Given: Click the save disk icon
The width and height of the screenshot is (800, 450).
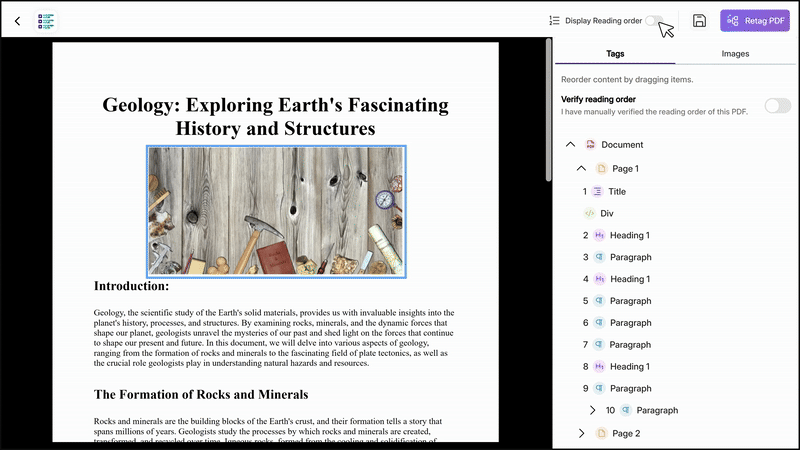Looking at the screenshot, I should (x=700, y=20).
